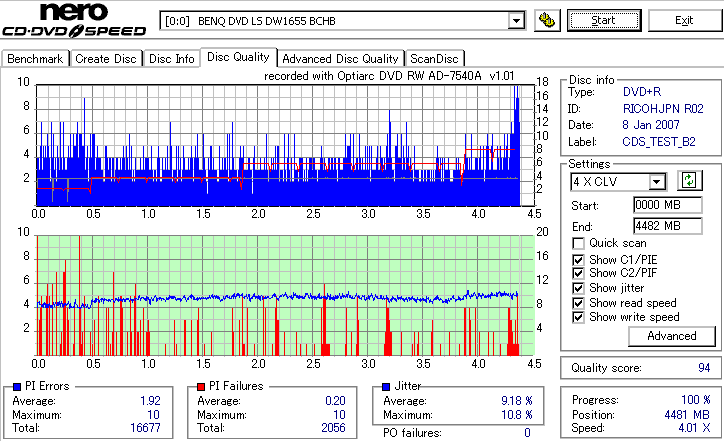The height and width of the screenshot is (441, 724).
Task: Select the ScanDisc tab
Action: pyautogui.click(x=434, y=59)
